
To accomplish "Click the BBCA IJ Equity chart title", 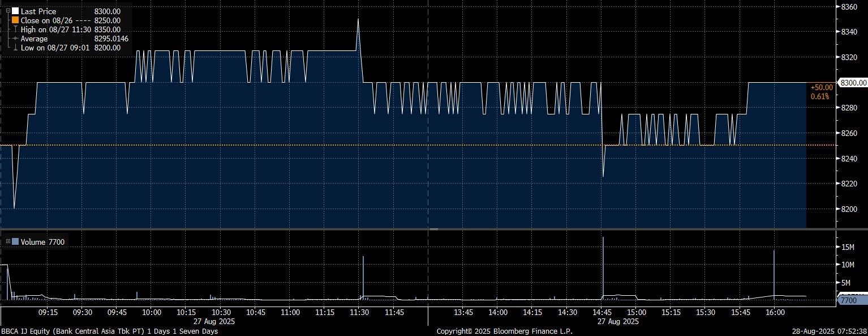I will coord(109,331).
